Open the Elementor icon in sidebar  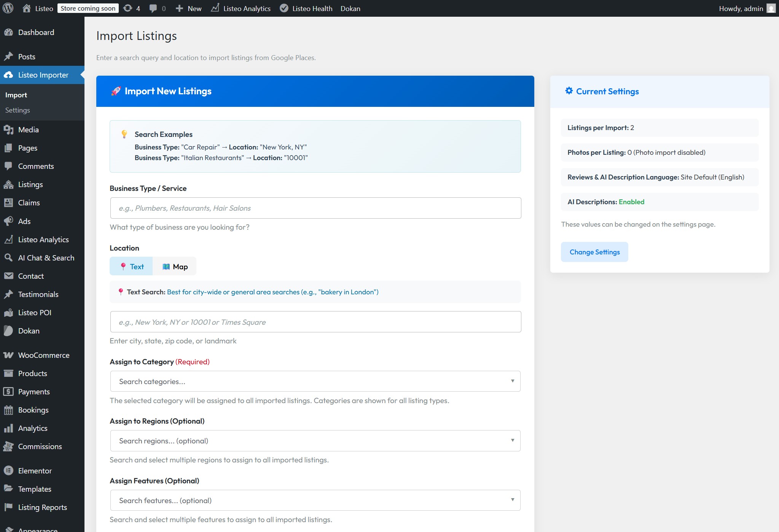click(8, 471)
